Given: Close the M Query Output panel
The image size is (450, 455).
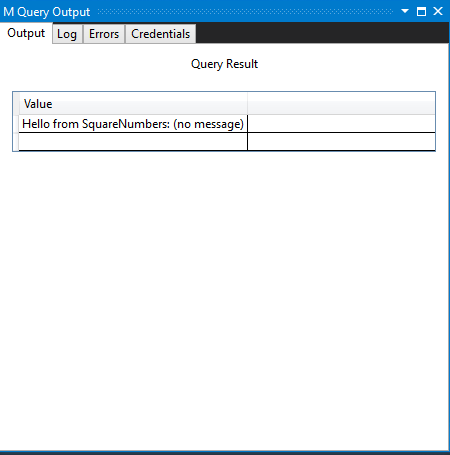Looking at the screenshot, I should pos(438,11).
